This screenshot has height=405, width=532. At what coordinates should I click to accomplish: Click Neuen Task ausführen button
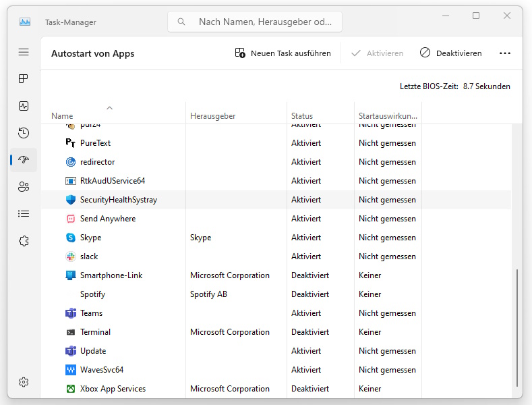click(283, 53)
